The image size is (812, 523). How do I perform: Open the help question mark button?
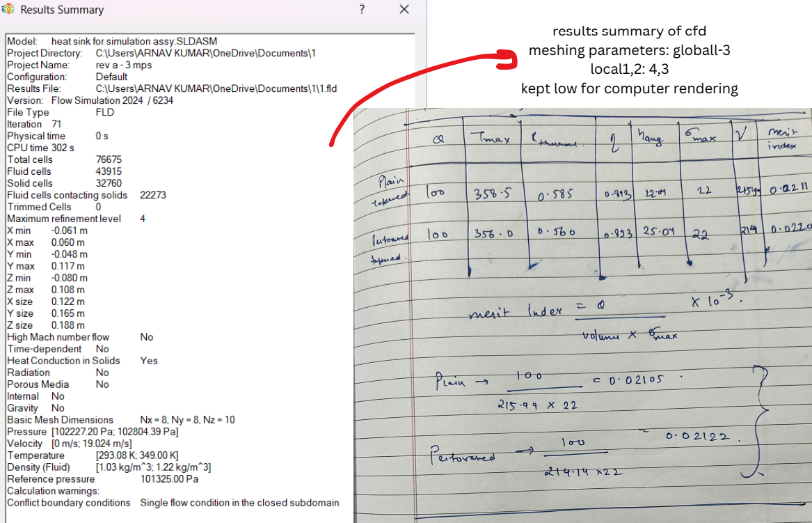coord(362,9)
